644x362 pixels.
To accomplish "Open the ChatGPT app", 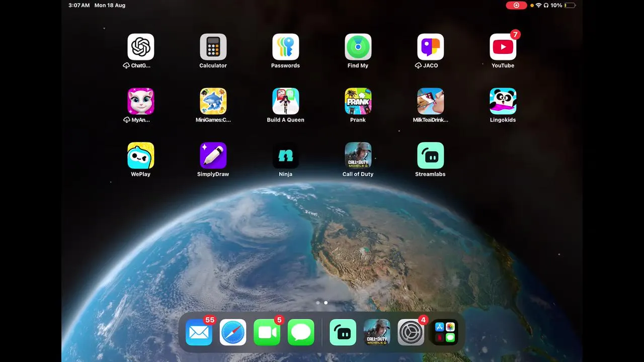I will coord(141,47).
